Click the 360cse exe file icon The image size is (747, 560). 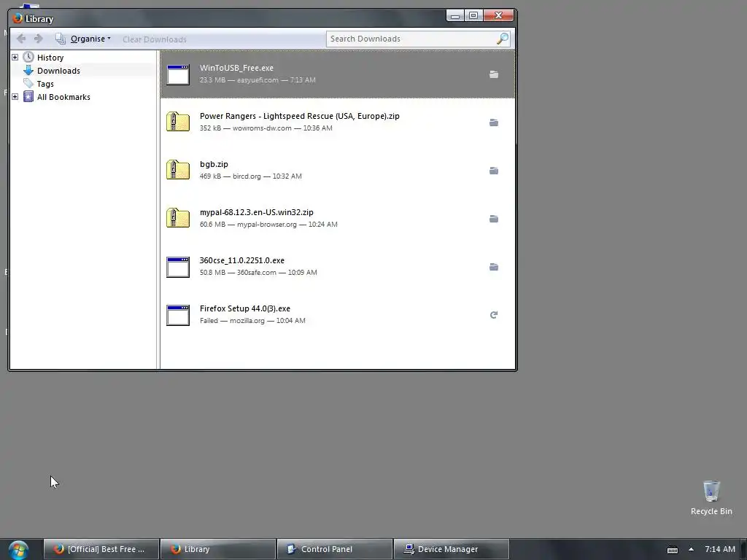[x=178, y=267]
